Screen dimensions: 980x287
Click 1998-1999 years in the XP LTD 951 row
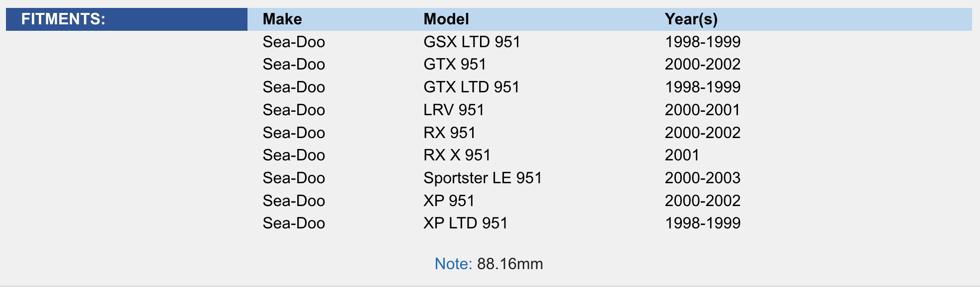click(702, 223)
